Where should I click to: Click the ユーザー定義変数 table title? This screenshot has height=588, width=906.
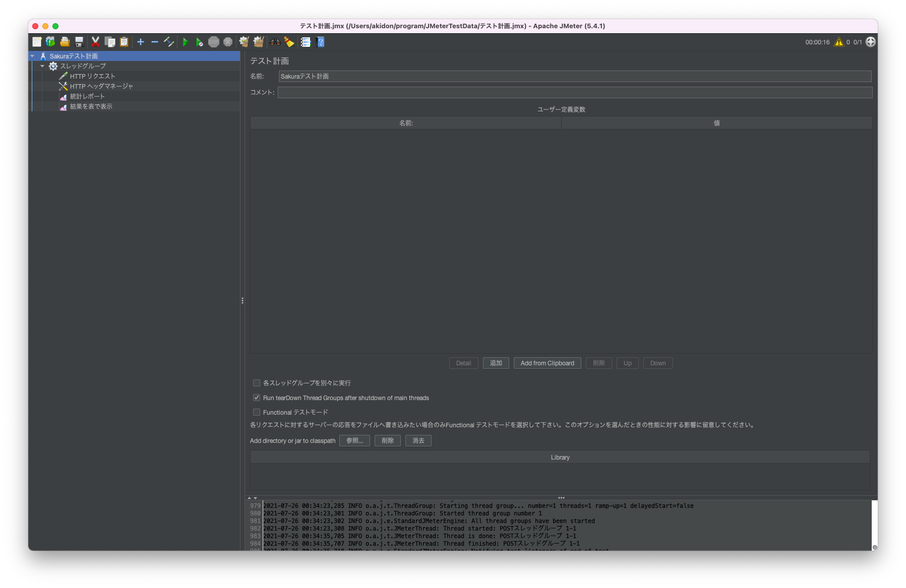pos(561,109)
